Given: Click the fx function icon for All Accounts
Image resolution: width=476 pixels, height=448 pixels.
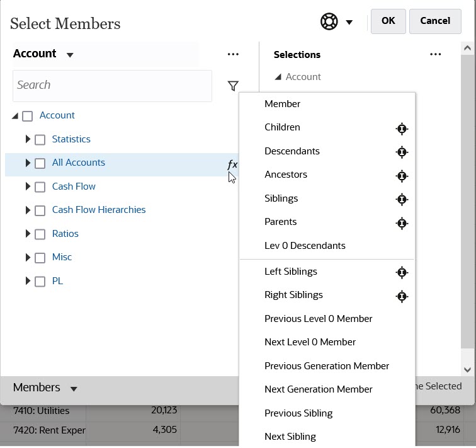Looking at the screenshot, I should tap(232, 164).
